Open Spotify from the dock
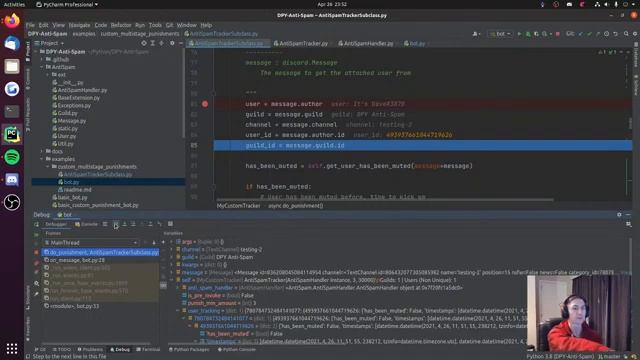640x360 pixels. pos(12,157)
